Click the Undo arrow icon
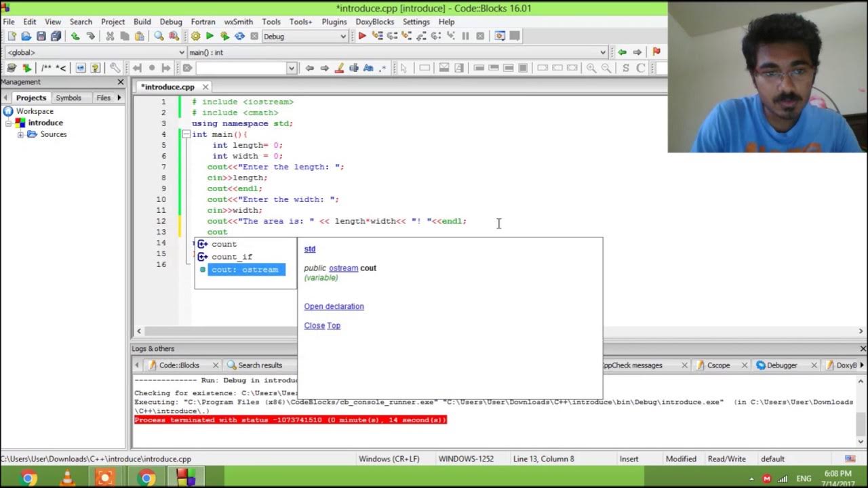Image resolution: width=868 pixels, height=488 pixels. [75, 37]
